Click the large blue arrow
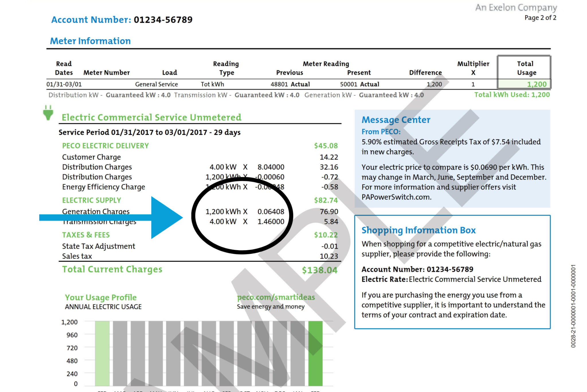Image resolution: width=587 pixels, height=392 pixels. (x=111, y=217)
